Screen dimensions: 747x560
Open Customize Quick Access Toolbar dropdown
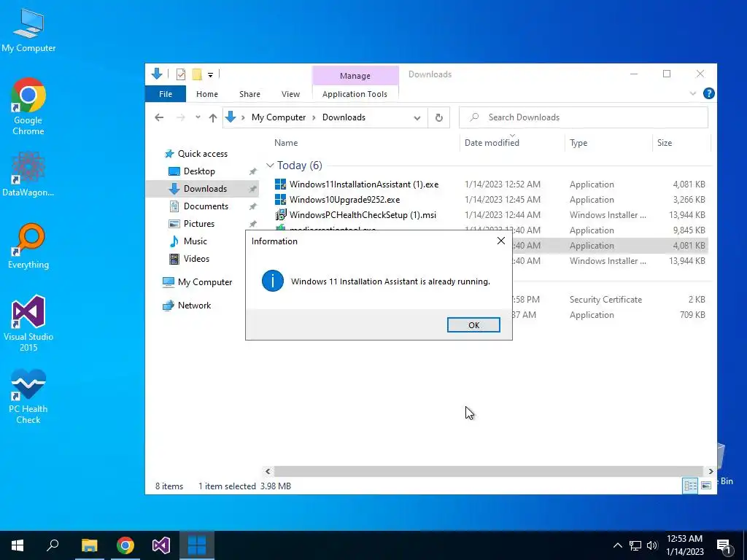click(x=210, y=74)
